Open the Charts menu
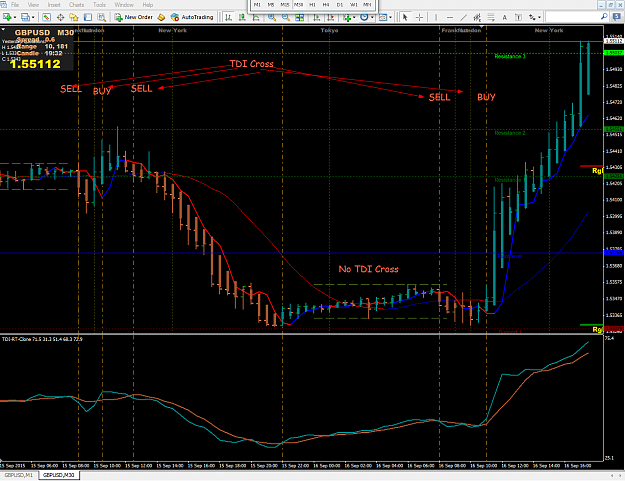This screenshot has width=625, height=481. coord(77,5)
